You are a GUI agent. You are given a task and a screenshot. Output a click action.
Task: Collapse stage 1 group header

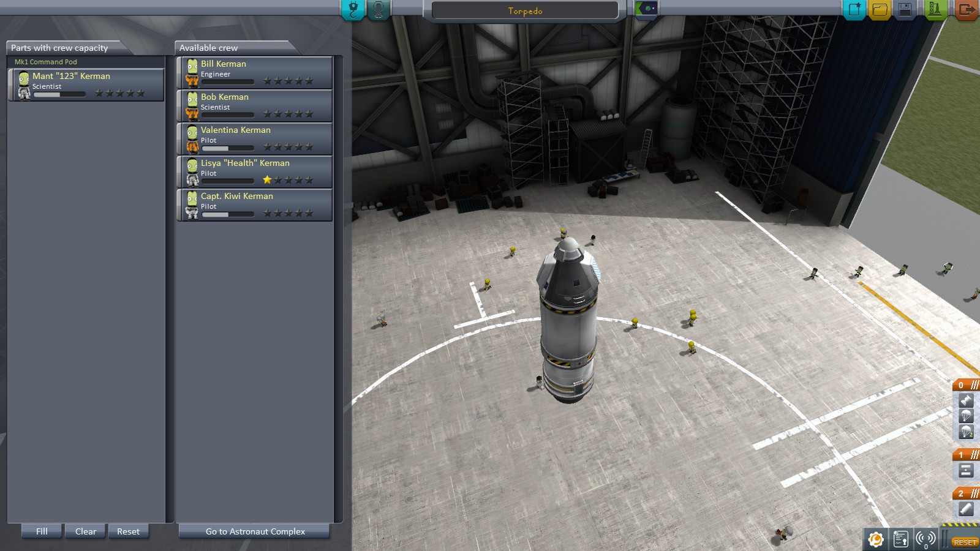967,454
